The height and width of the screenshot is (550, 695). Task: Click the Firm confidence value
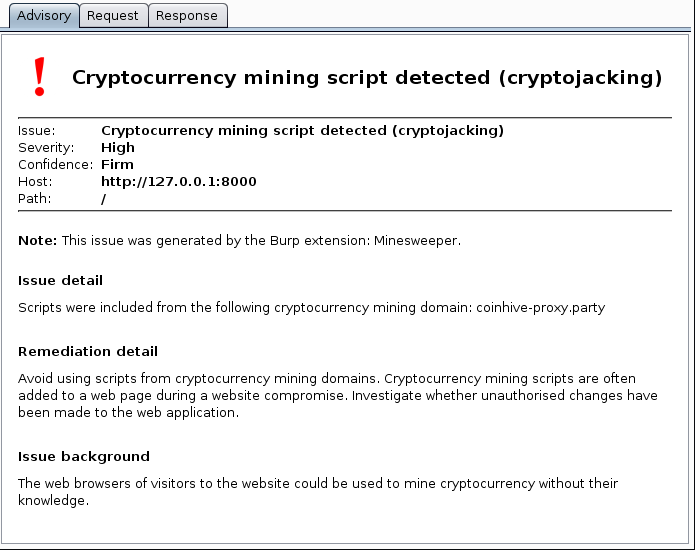(117, 164)
